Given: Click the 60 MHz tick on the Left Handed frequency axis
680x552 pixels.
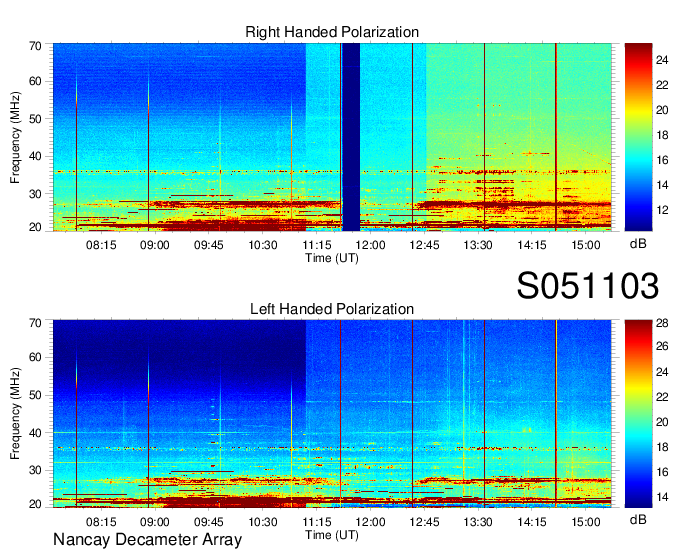Looking at the screenshot, I should 35,357.
